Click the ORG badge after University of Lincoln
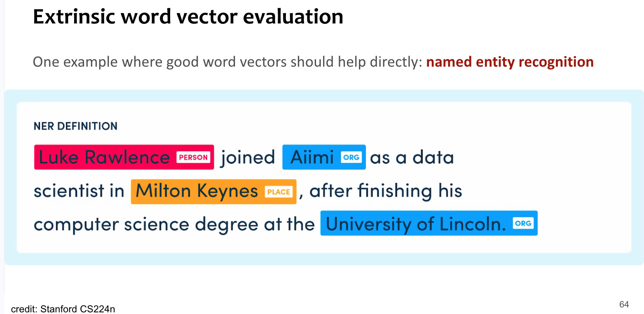 523,223
